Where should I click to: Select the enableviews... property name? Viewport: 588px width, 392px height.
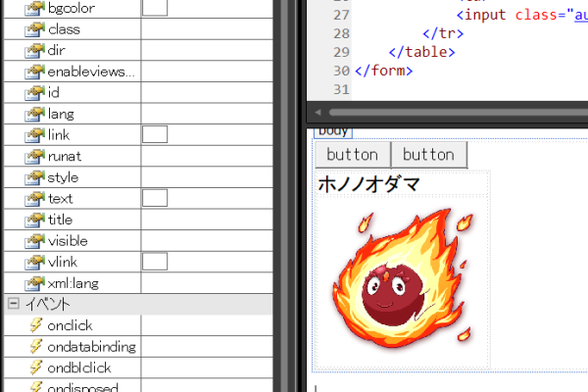[x=91, y=72]
